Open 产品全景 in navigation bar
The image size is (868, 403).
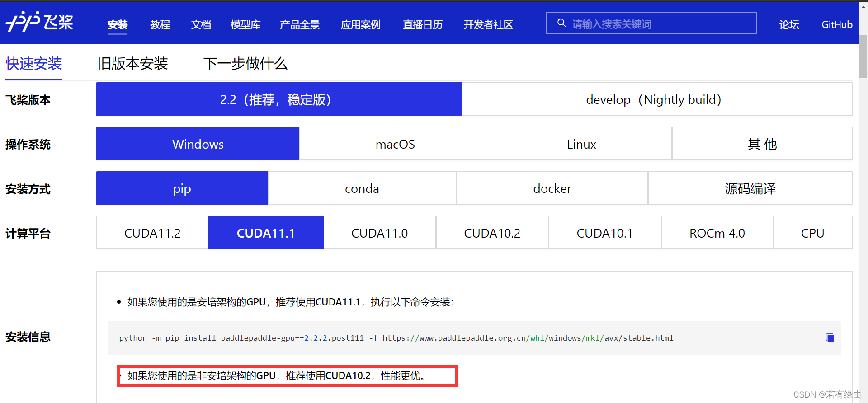(300, 24)
